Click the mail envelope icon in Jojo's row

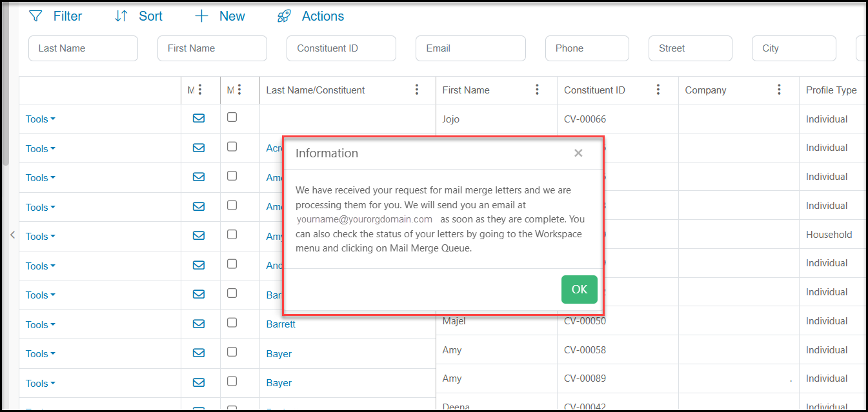point(199,118)
